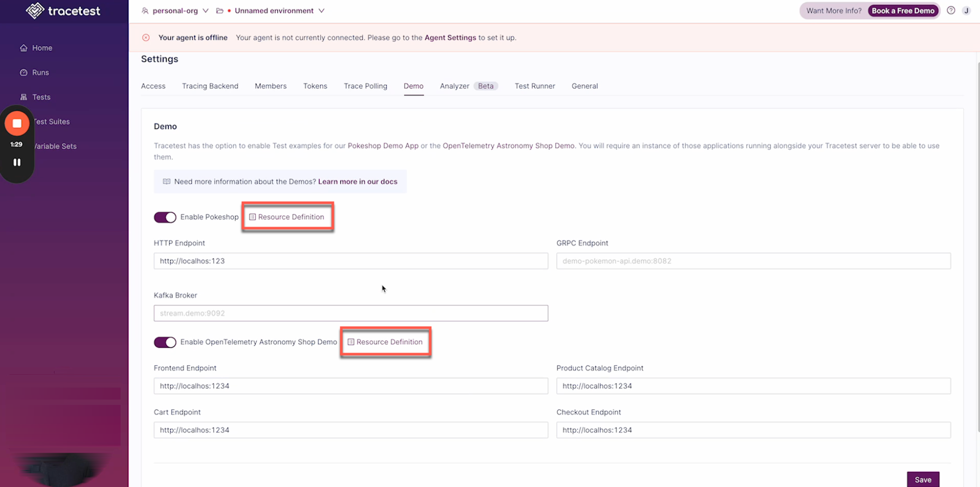Click the Want More Info? text
The image size is (980, 487).
point(833,11)
